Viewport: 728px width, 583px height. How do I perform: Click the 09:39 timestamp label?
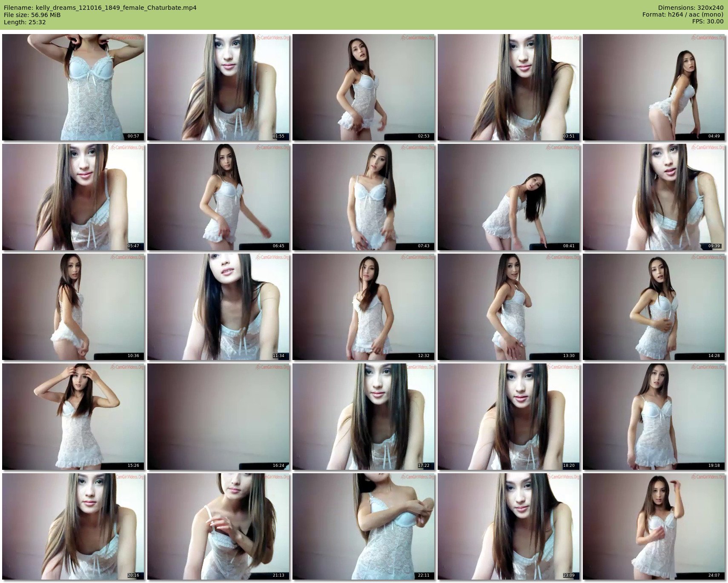coord(714,246)
